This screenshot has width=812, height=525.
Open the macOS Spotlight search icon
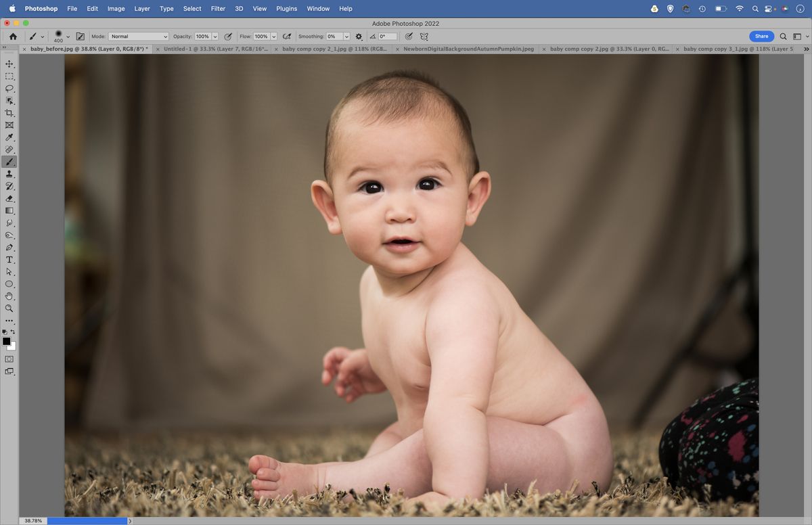[755, 9]
